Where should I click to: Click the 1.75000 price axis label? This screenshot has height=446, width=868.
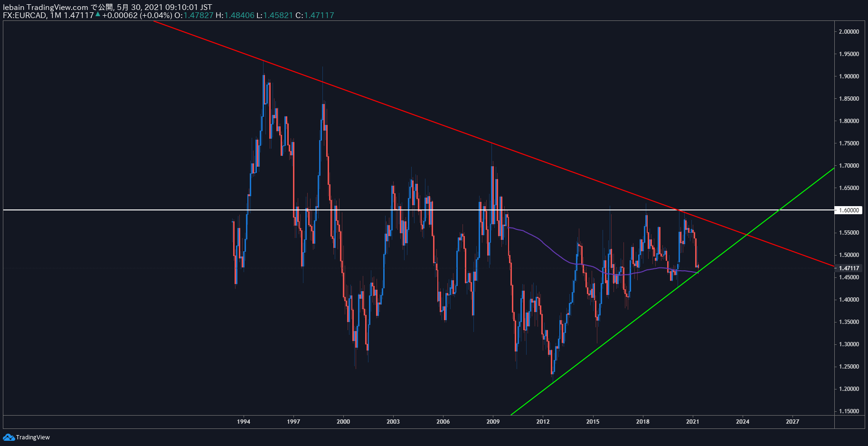849,143
